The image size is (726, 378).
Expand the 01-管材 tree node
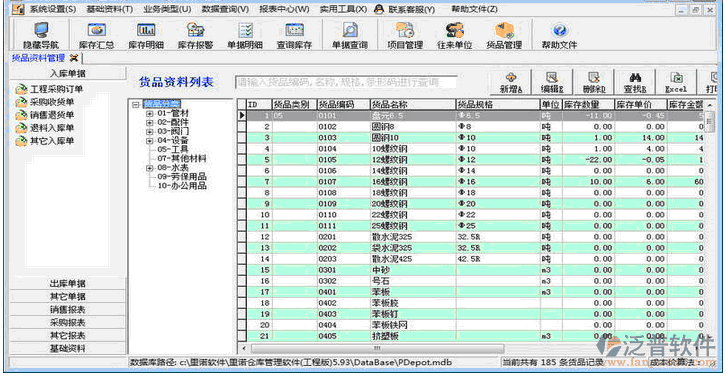pyautogui.click(x=150, y=113)
